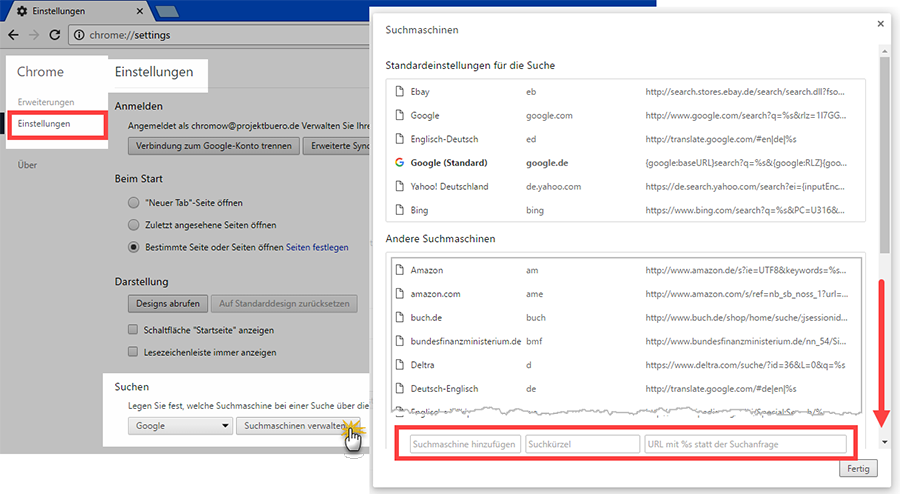Open the Seiten festlegen link
This screenshot has height=494, width=900.
pos(317,247)
